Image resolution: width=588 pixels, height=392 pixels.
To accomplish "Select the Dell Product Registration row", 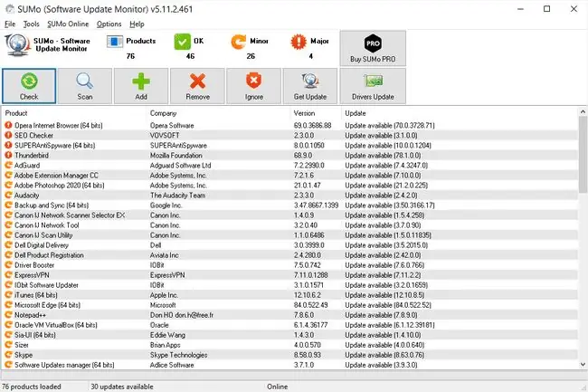I will (290, 255).
